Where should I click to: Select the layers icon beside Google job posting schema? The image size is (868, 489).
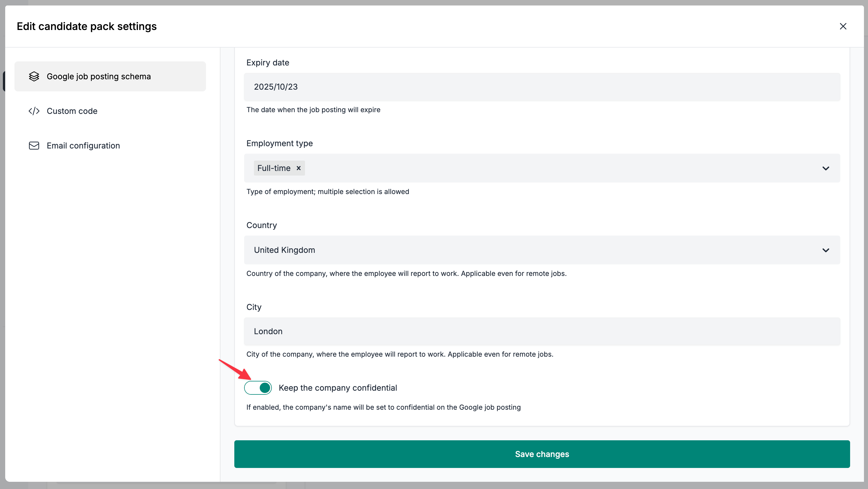tap(34, 76)
